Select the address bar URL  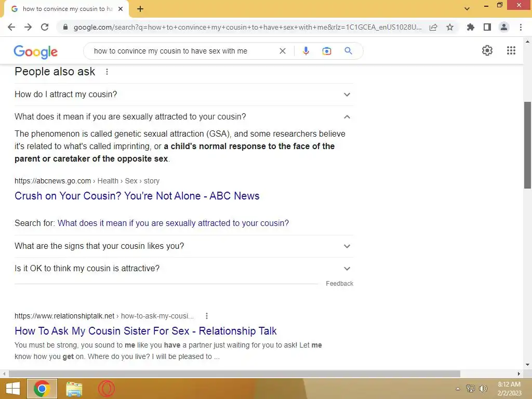tap(248, 27)
